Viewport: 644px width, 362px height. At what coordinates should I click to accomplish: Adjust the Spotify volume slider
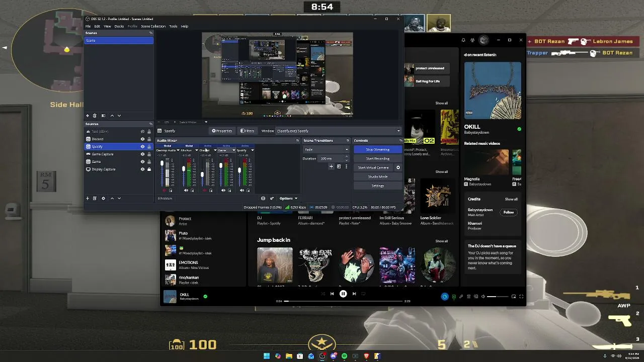(x=498, y=297)
